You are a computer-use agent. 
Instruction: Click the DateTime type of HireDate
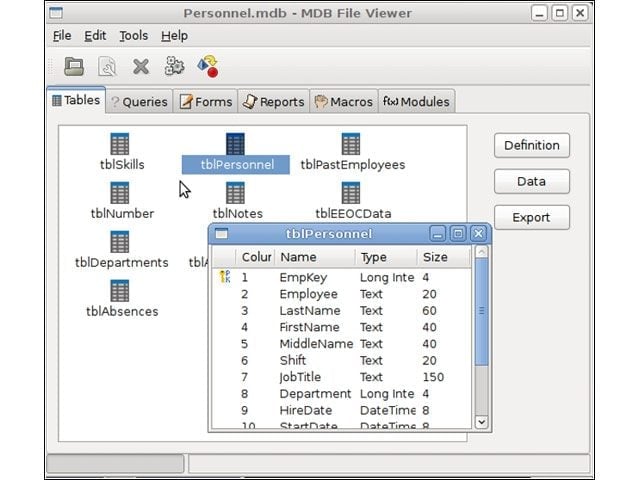click(387, 411)
